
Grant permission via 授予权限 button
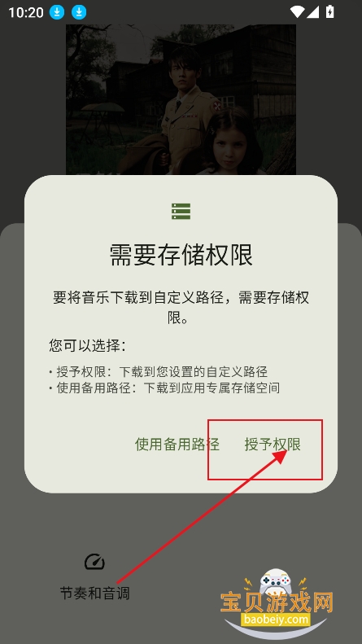click(273, 445)
